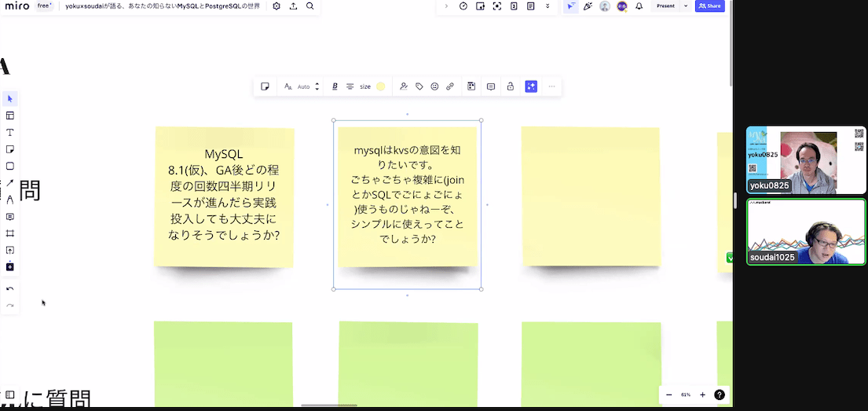Open sticky note size option
The width and height of the screenshot is (868, 411).
pos(365,86)
